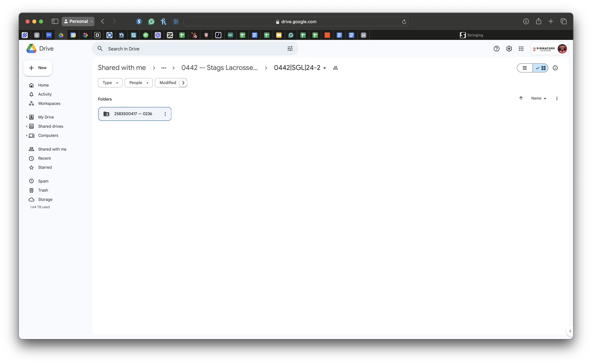
Task: Open Drive settings gear
Action: pyautogui.click(x=509, y=49)
